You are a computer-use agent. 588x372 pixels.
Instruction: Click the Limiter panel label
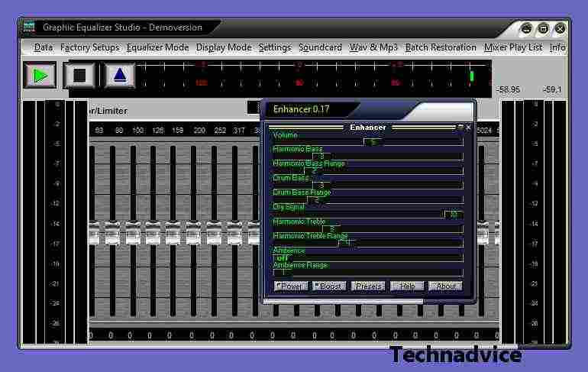(108, 111)
